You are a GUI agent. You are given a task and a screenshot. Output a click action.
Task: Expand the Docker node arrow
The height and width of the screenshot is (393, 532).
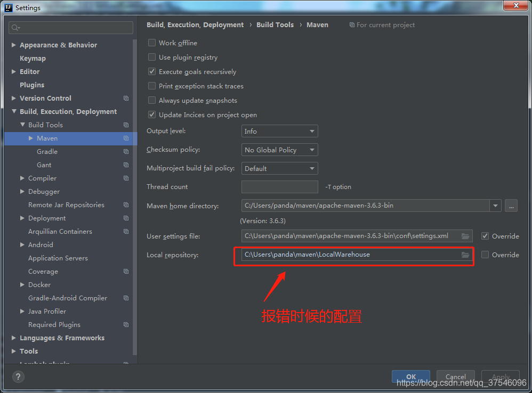pyautogui.click(x=22, y=284)
